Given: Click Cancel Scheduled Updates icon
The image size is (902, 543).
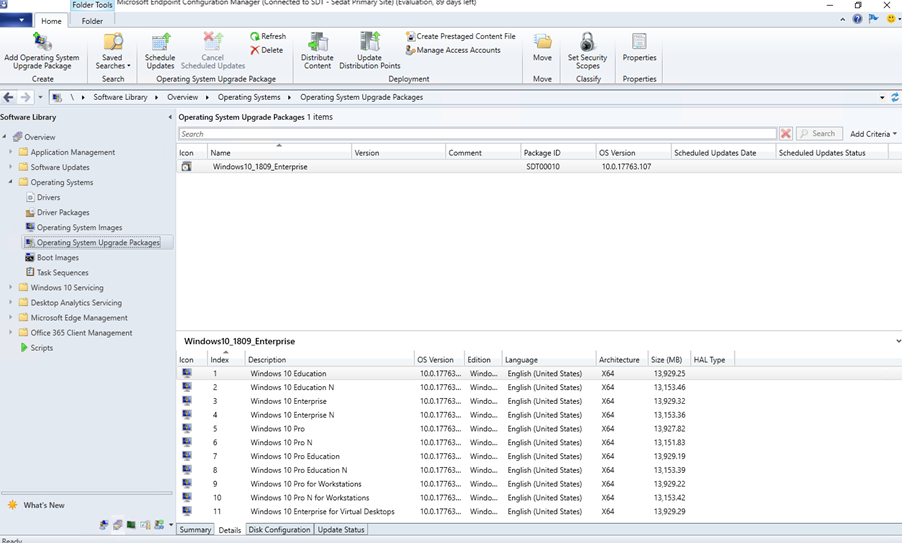Looking at the screenshot, I should 213,42.
